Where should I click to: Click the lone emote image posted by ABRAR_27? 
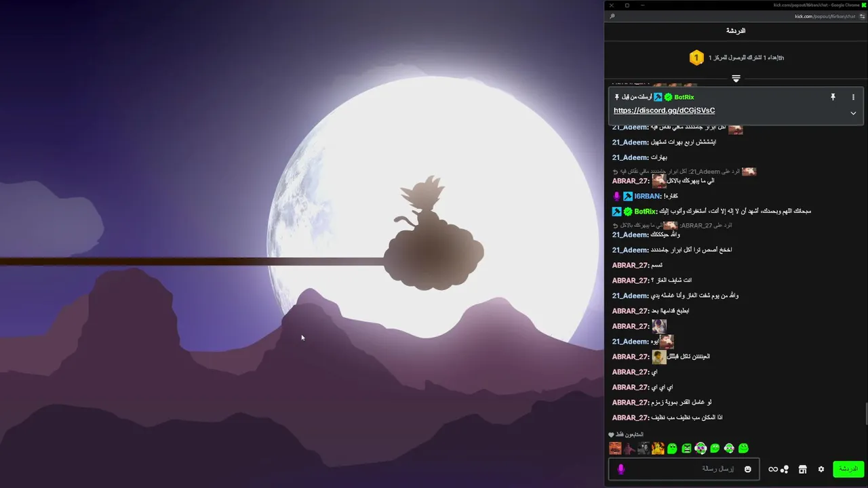pyautogui.click(x=659, y=326)
